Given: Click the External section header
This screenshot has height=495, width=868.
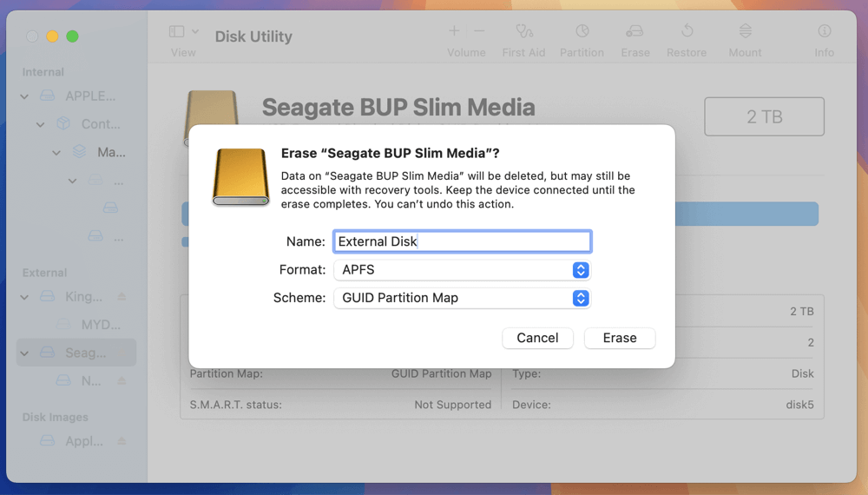Looking at the screenshot, I should [45, 273].
